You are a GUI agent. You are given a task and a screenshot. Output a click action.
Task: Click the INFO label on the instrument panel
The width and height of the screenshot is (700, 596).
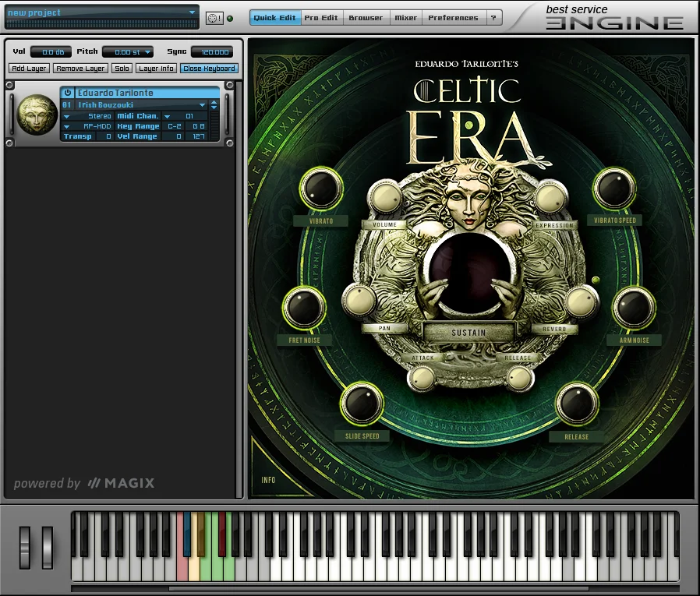(x=268, y=480)
